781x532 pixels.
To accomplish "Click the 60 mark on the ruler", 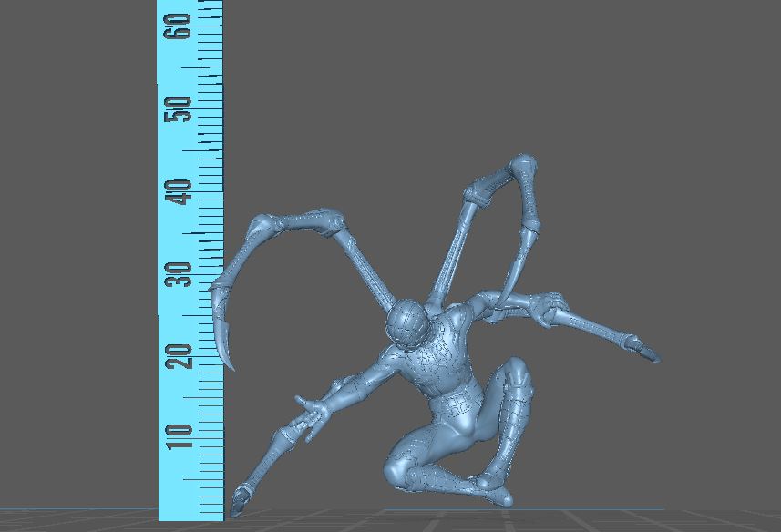I will pyautogui.click(x=182, y=26).
